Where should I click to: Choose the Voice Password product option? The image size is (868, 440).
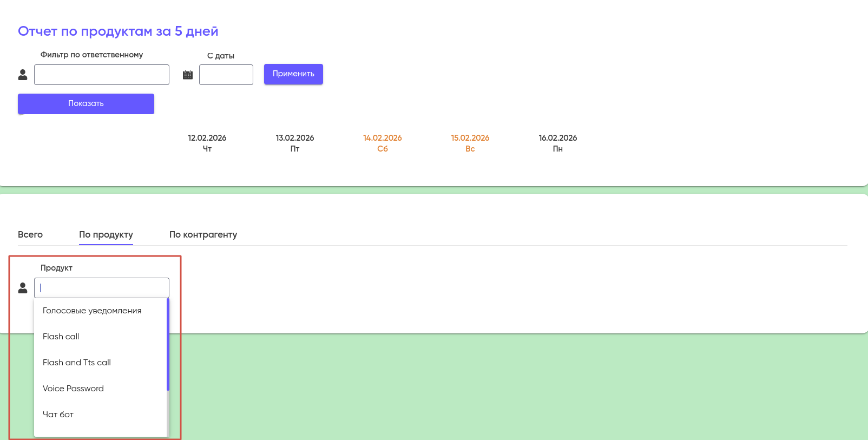[73, 389]
